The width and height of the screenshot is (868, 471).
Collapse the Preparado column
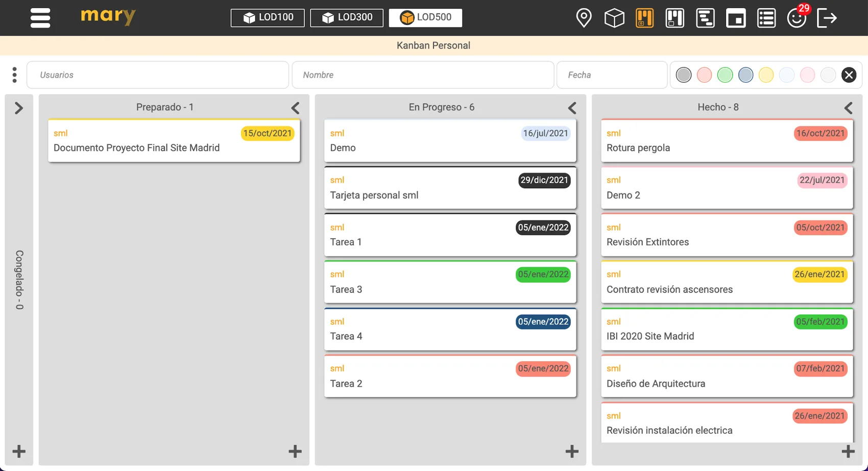pos(295,108)
